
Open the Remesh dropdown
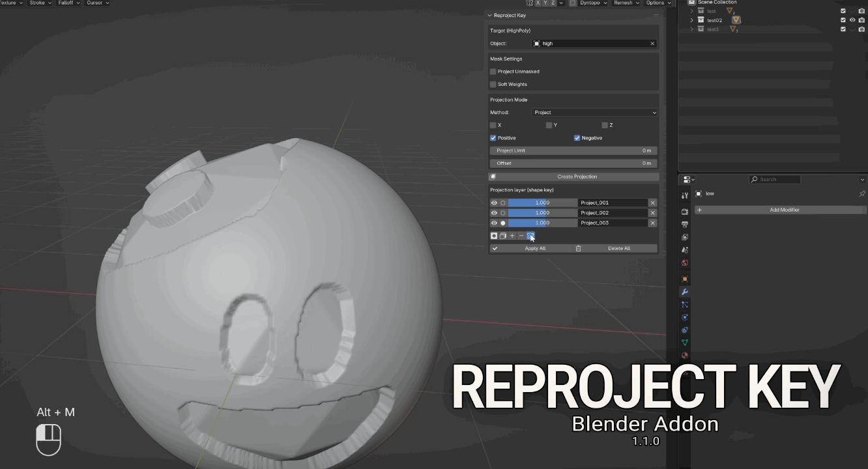click(626, 3)
